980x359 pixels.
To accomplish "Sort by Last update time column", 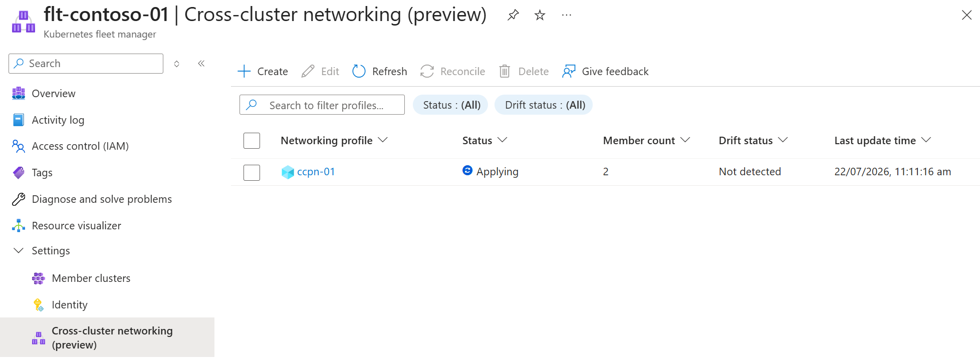I will click(x=882, y=141).
